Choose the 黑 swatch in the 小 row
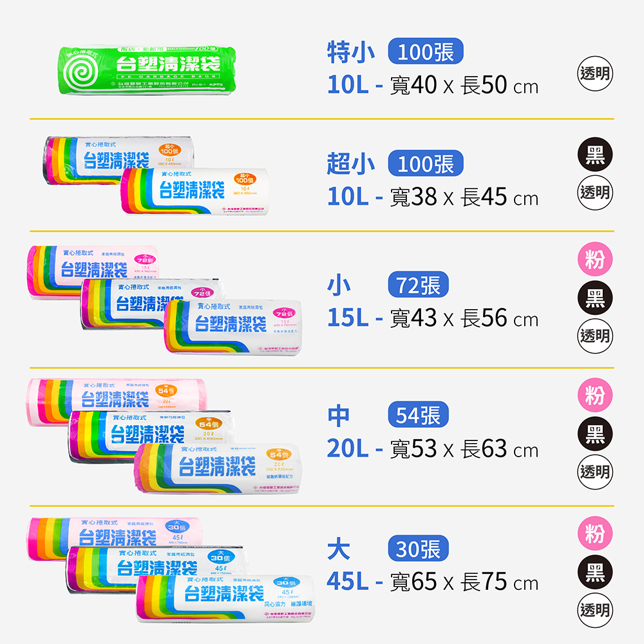Viewport: 644px width, 644px height. coord(594,298)
